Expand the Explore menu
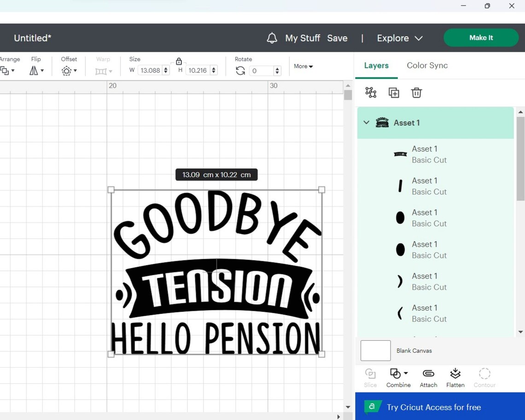This screenshot has height=420, width=525. (x=399, y=38)
